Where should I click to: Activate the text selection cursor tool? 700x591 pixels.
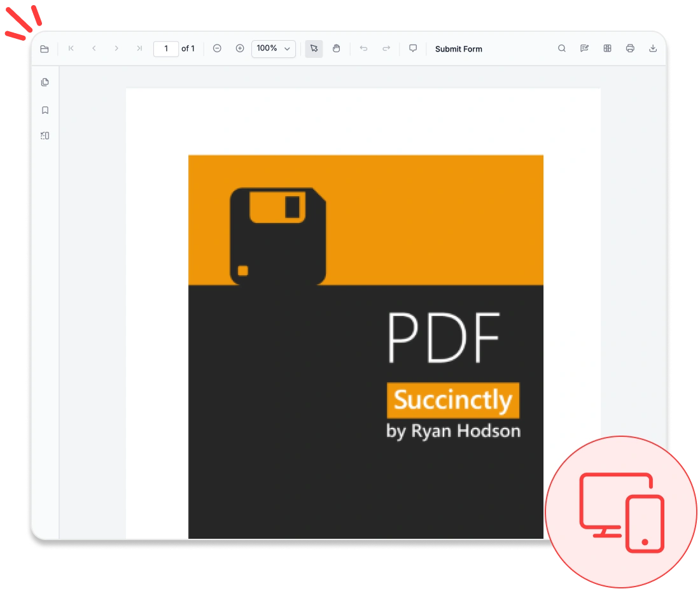click(314, 48)
